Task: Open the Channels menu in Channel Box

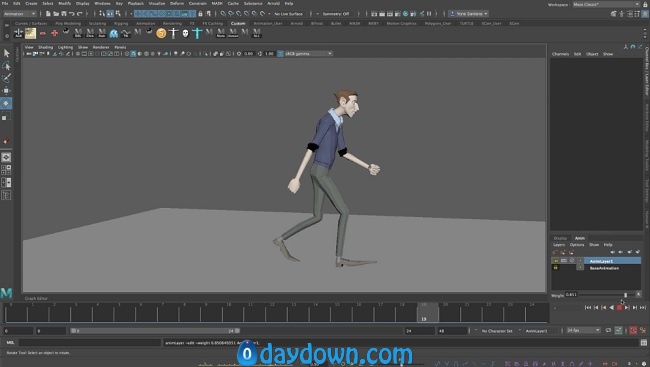Action: 560,54
